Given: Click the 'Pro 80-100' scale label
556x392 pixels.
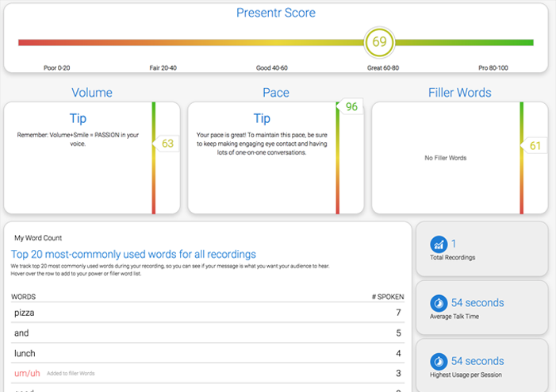Looking at the screenshot, I should pyautogui.click(x=493, y=67).
